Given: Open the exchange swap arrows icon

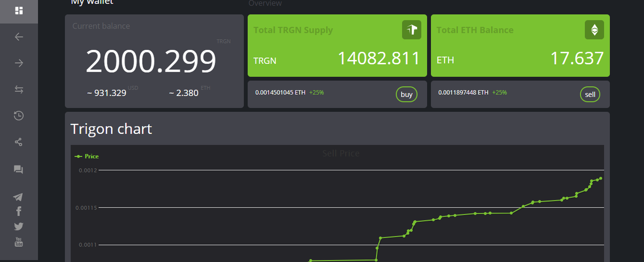Looking at the screenshot, I should [19, 89].
